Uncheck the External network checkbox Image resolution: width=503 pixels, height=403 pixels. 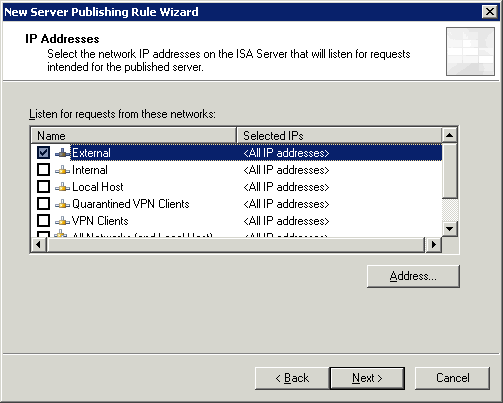[43, 153]
